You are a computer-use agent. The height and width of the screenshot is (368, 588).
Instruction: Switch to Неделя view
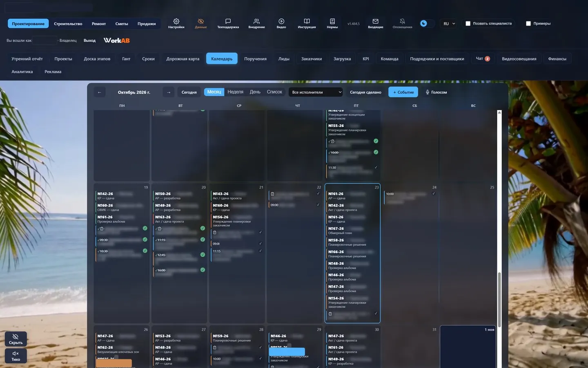coord(235,92)
